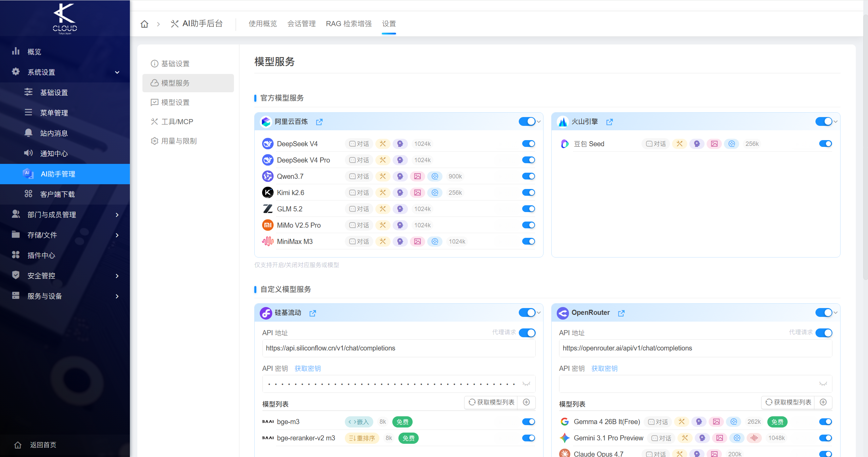Toggle 代理请求 switch for 硅基流动
This screenshot has width=868, height=457.
[x=527, y=333]
